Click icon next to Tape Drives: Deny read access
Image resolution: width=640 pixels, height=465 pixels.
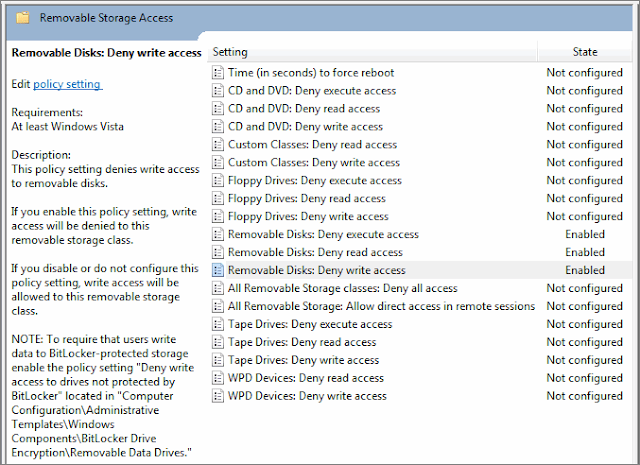(x=218, y=342)
